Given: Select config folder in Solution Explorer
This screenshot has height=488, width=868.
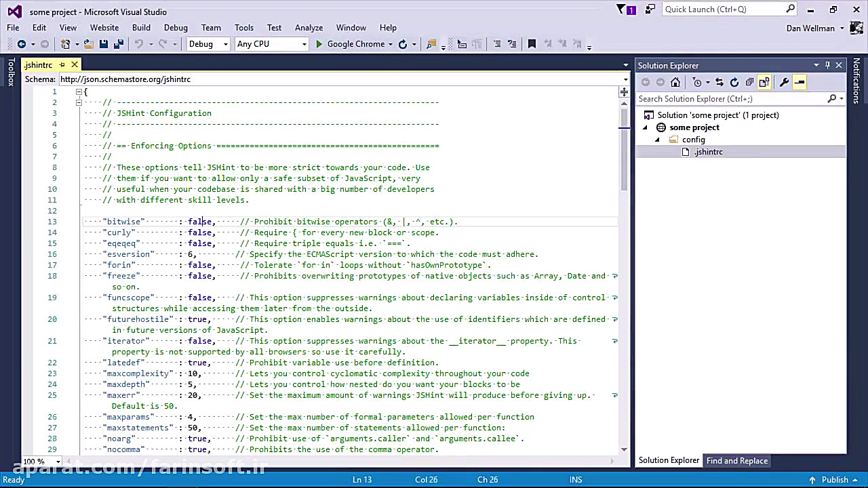Looking at the screenshot, I should [x=693, y=140].
